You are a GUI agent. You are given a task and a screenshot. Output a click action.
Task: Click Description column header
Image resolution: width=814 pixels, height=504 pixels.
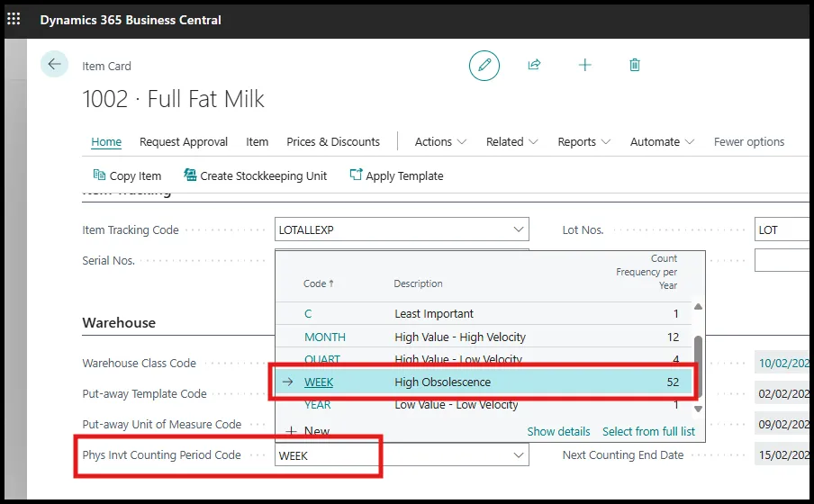click(418, 283)
